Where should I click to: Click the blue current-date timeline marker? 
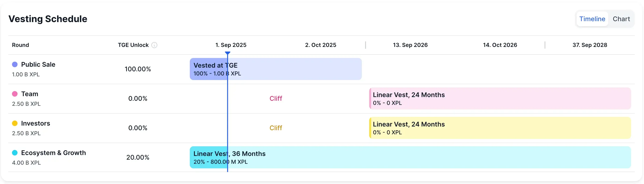point(228,53)
